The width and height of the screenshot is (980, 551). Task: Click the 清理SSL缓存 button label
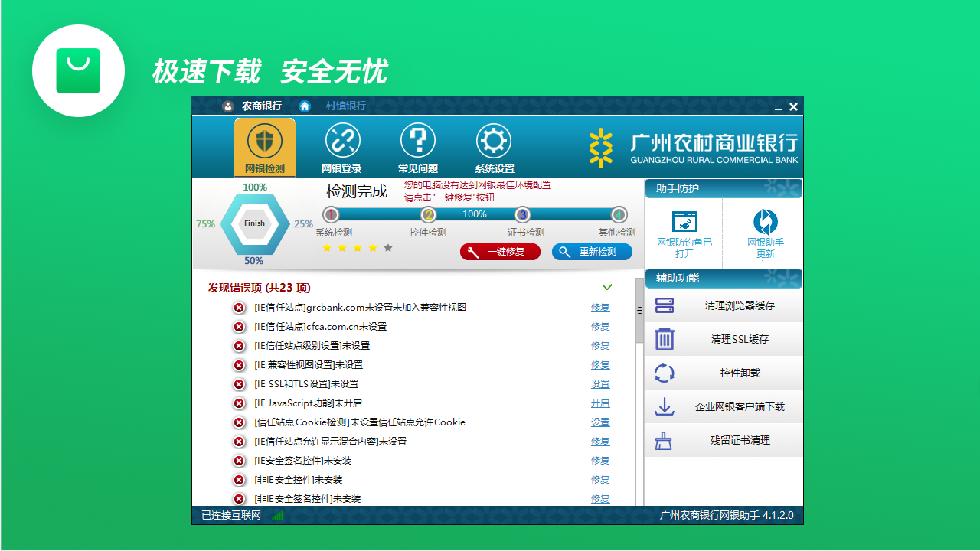[x=740, y=339]
